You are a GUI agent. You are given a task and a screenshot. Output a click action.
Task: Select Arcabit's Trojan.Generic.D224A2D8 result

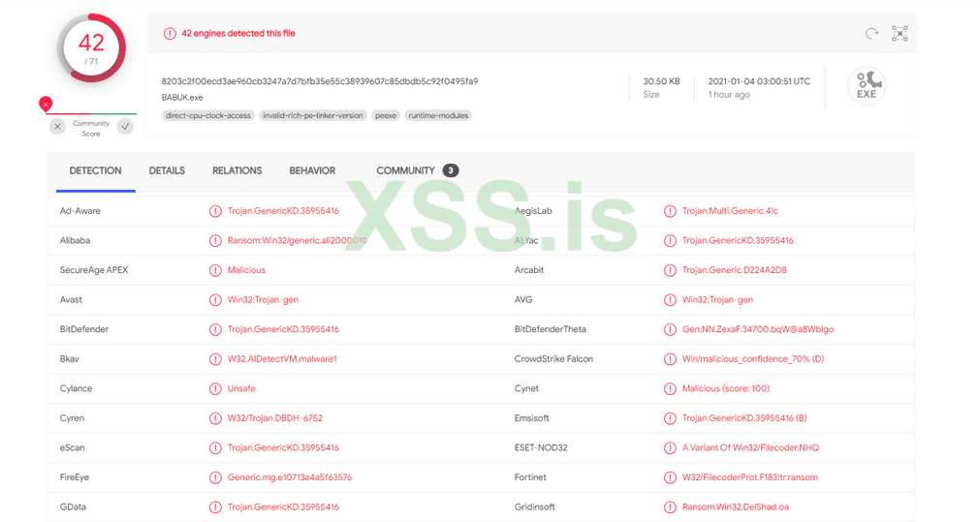[735, 270]
